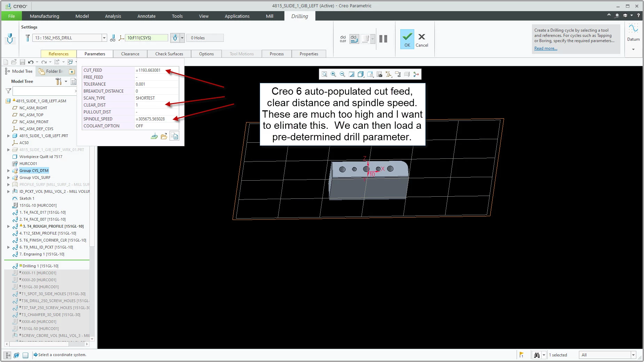Image resolution: width=644 pixels, height=362 pixels.
Task: Toggle the Annotation Display icon
Action: point(398,74)
